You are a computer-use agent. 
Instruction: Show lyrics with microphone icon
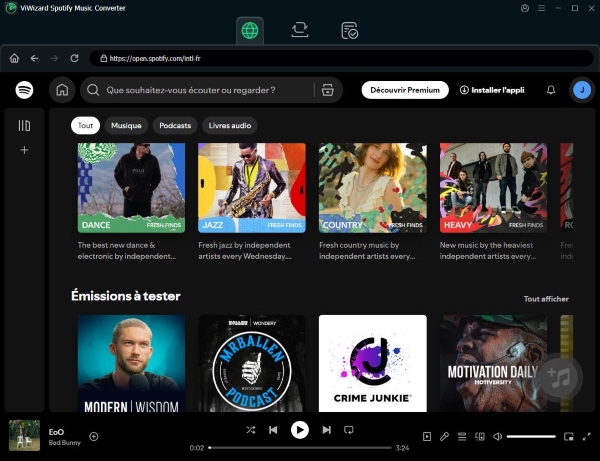pyautogui.click(x=444, y=437)
